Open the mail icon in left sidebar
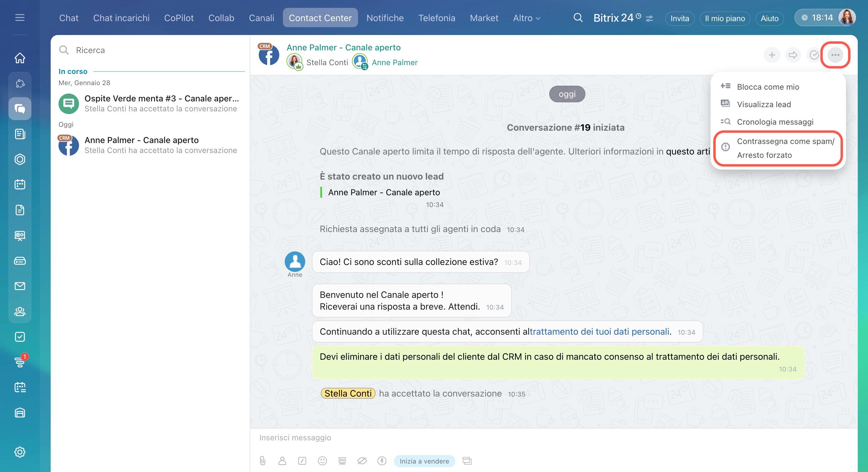This screenshot has width=868, height=472. pos(20,286)
